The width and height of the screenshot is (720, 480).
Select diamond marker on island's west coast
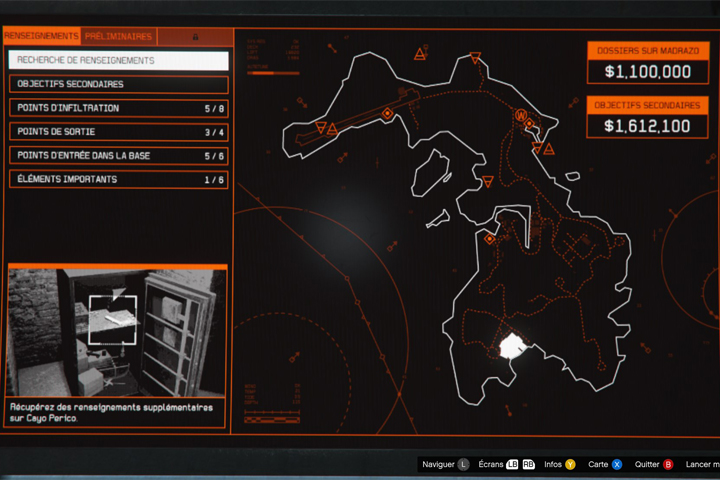point(489,239)
